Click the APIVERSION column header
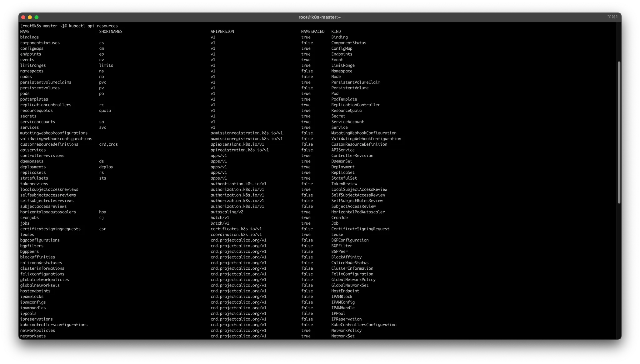 point(222,32)
